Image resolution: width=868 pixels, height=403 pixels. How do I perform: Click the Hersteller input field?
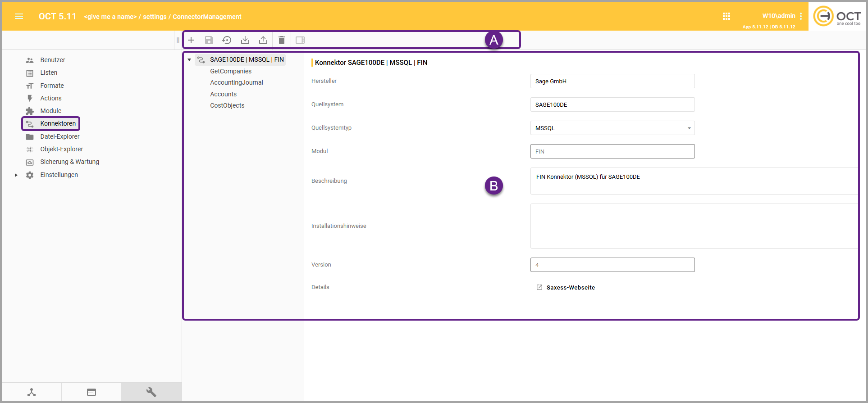(612, 81)
